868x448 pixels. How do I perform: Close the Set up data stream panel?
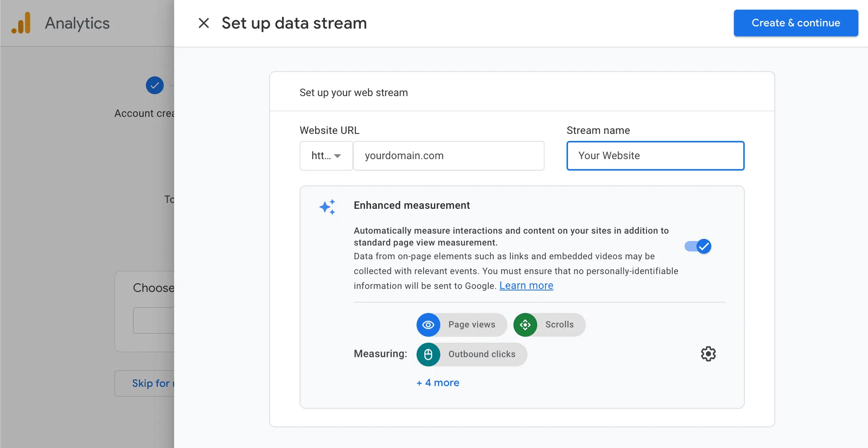pyautogui.click(x=204, y=23)
